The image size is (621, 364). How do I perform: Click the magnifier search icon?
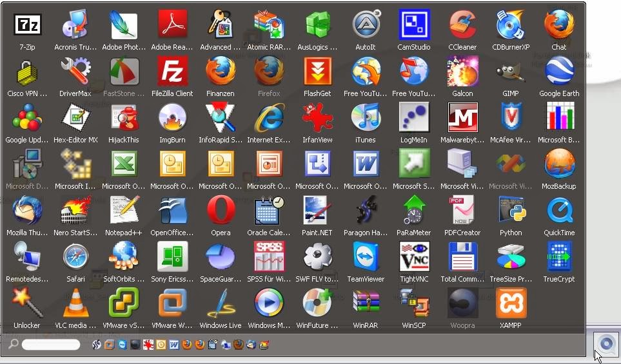(13, 344)
